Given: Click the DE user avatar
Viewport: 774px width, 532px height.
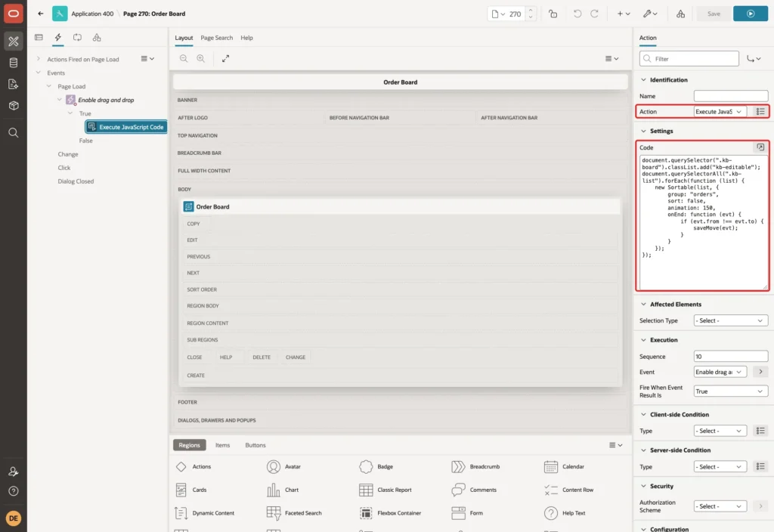Looking at the screenshot, I should (x=14, y=518).
